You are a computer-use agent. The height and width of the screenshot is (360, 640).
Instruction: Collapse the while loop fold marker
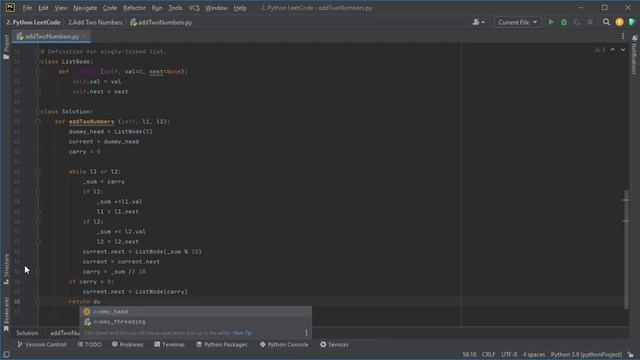(38, 171)
